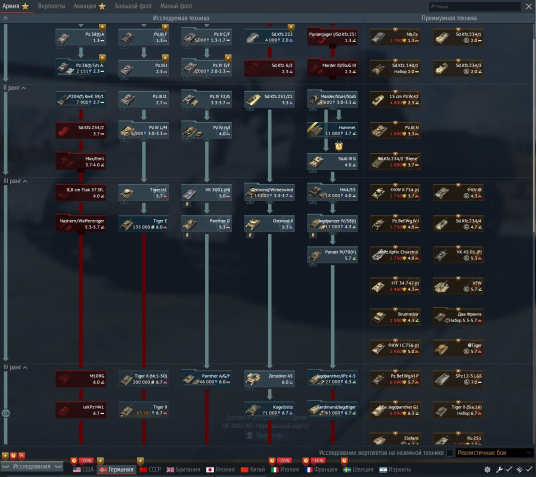The image size is (536, 477).
Task: Click the search field at top
Action: (475, 6)
